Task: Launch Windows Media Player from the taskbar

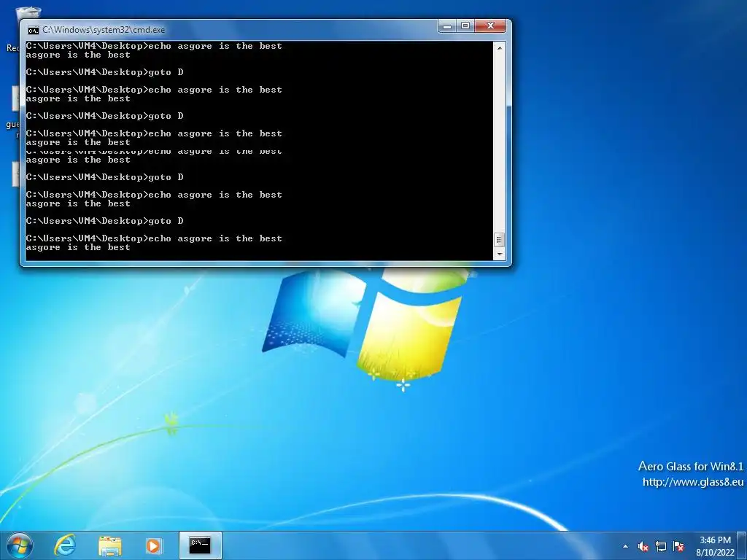Action: 154,545
